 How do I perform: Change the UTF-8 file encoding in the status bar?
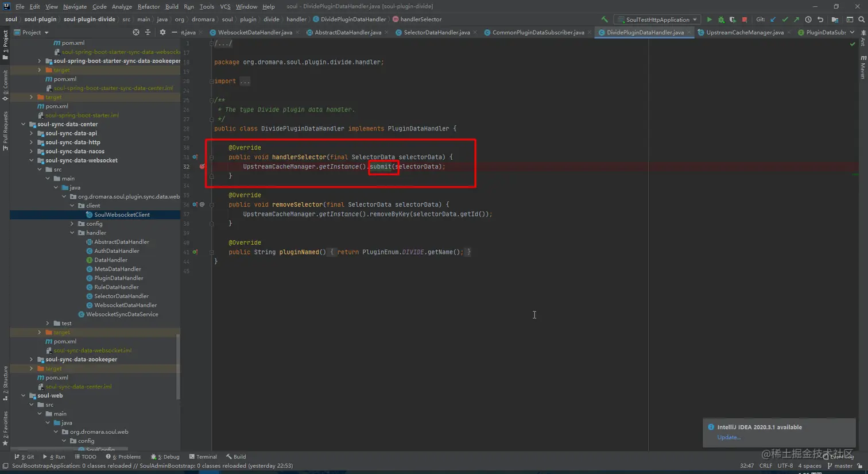pos(785,466)
